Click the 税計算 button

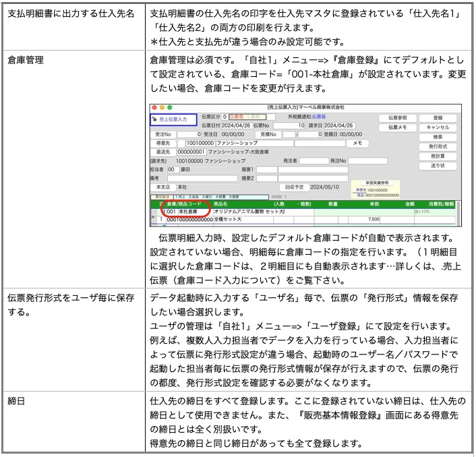click(438, 156)
